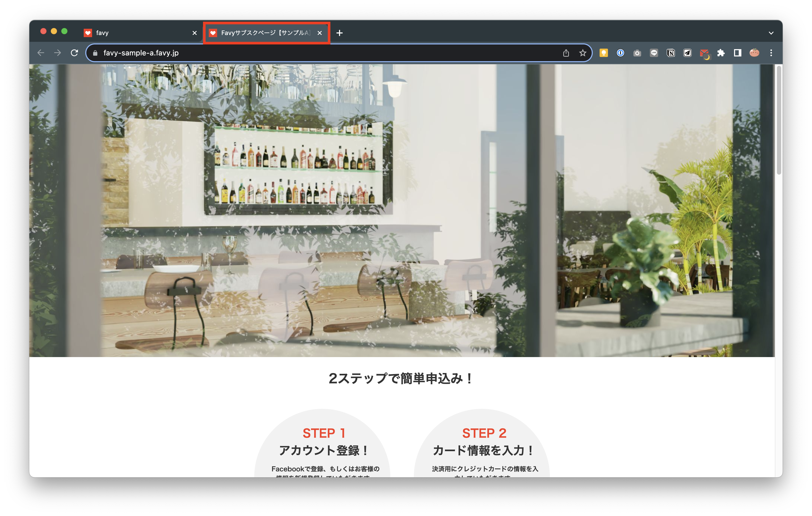This screenshot has height=516, width=812.
Task: View site security info via lock icon
Action: click(95, 53)
